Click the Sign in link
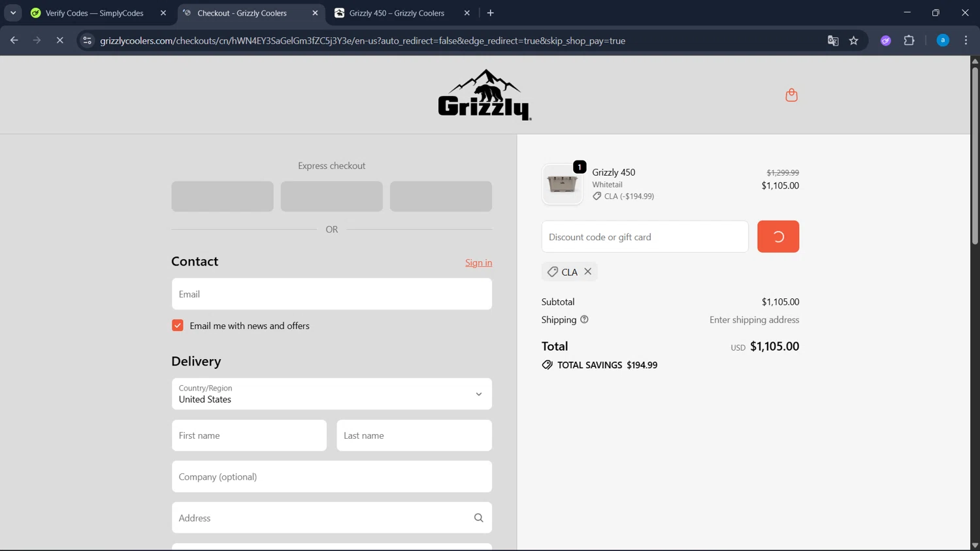The width and height of the screenshot is (980, 551). (478, 262)
